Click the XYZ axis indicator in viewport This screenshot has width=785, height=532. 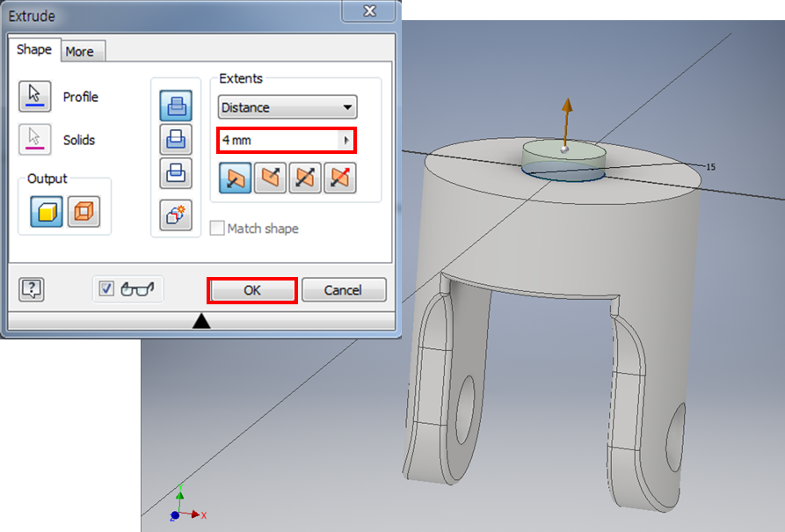pyautogui.click(x=185, y=505)
